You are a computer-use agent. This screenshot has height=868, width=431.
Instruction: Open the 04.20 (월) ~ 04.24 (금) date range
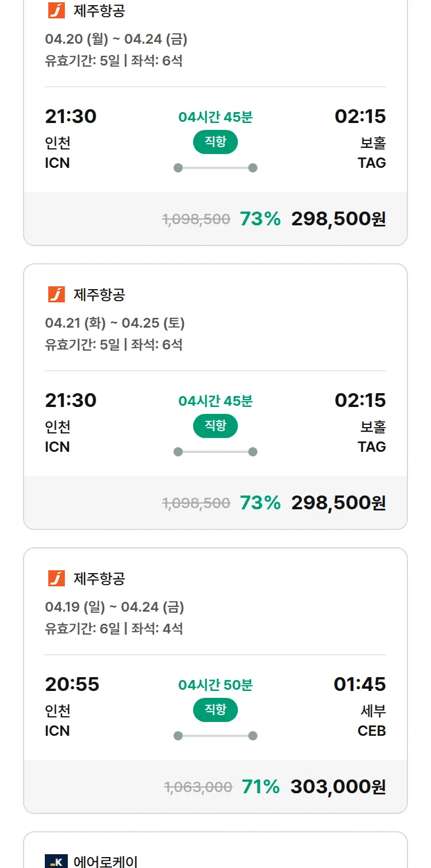click(x=116, y=39)
